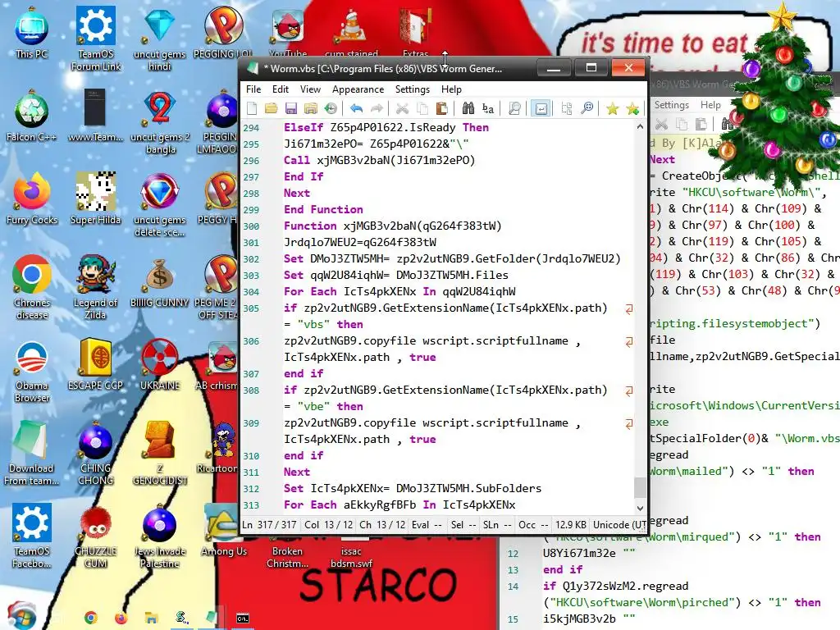Create a new document from toolbar
The image size is (840, 630).
tap(252, 109)
